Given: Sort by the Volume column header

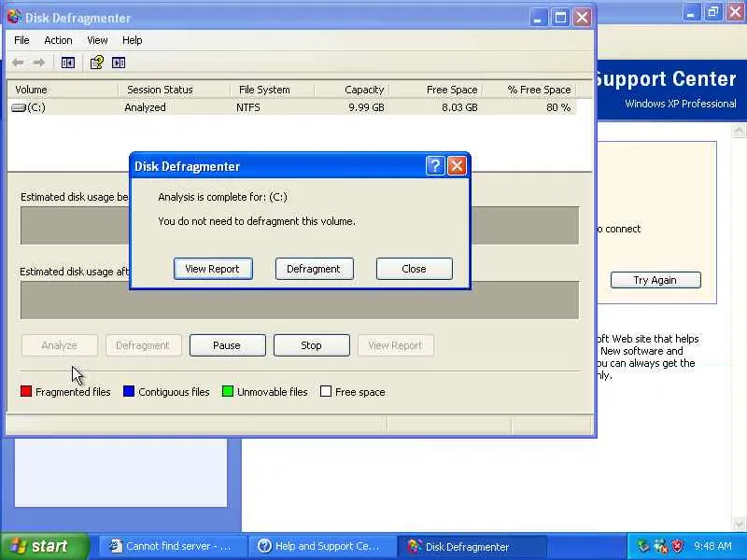Looking at the screenshot, I should point(63,90).
